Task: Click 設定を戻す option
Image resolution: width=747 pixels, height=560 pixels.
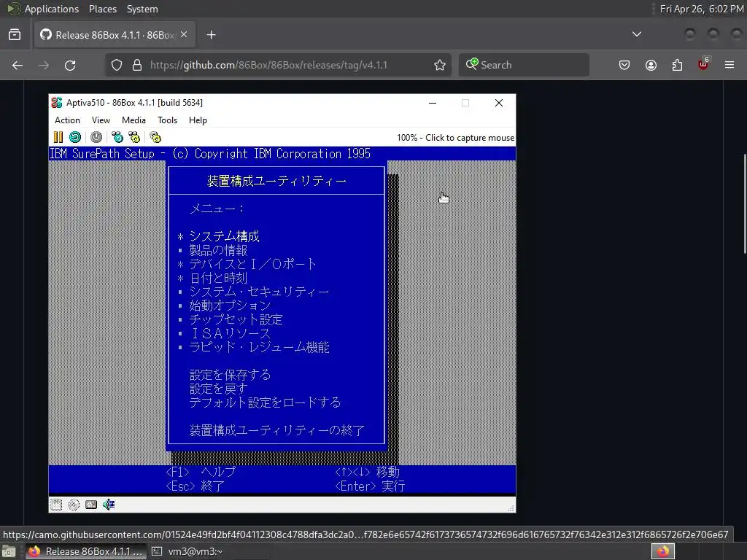Action: [218, 389]
